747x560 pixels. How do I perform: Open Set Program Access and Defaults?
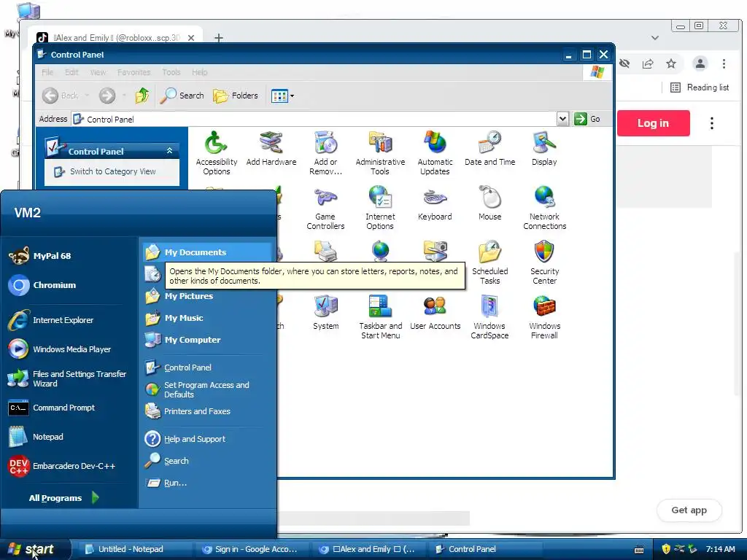click(x=206, y=389)
